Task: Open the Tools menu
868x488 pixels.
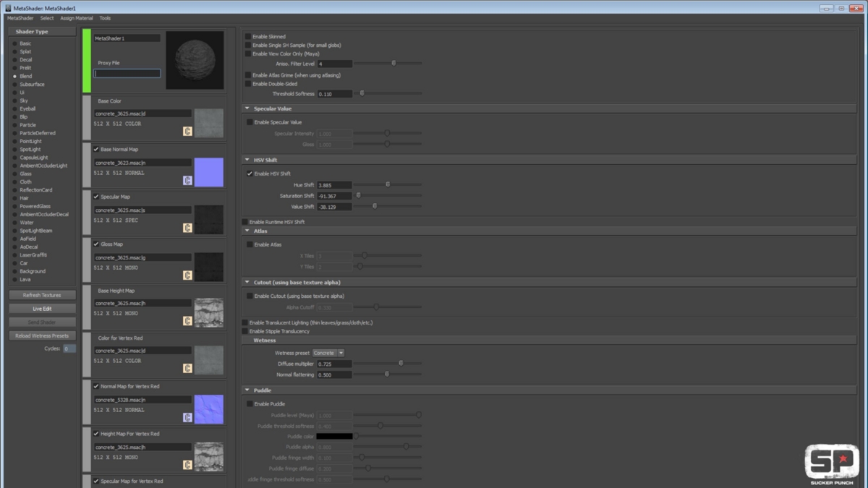Action: click(106, 18)
